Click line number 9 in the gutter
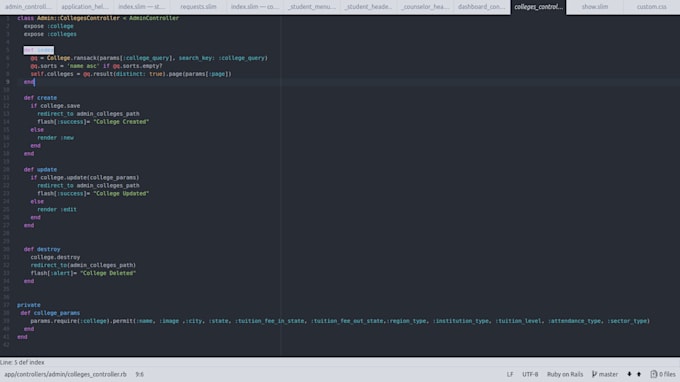 (7, 82)
